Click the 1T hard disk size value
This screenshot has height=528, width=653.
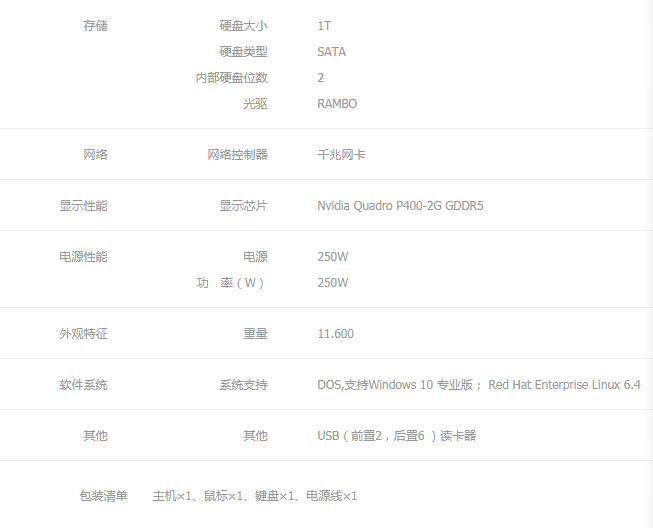(324, 26)
